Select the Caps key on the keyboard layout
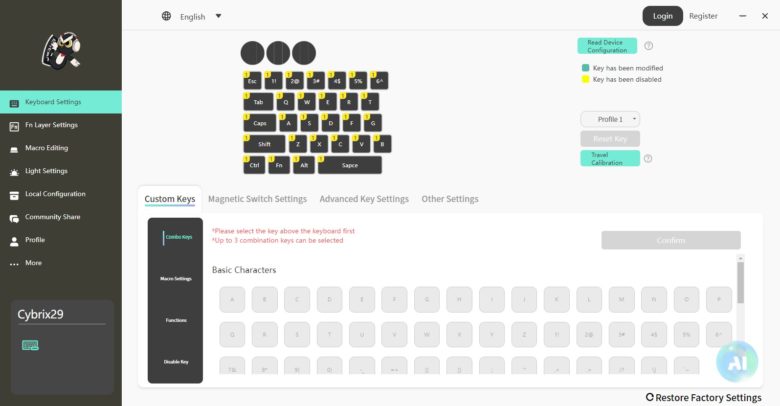Screen dimensions: 780x406 tap(258, 123)
